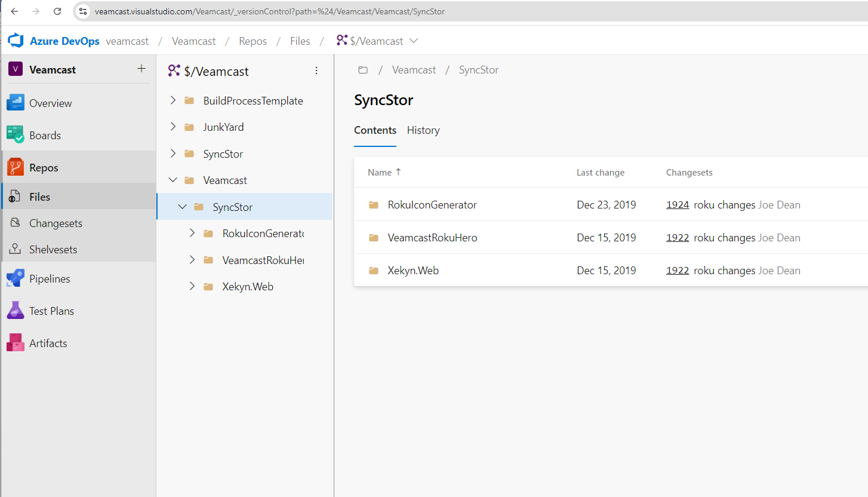Open the three-dot more options menu
868x497 pixels.
316,71
